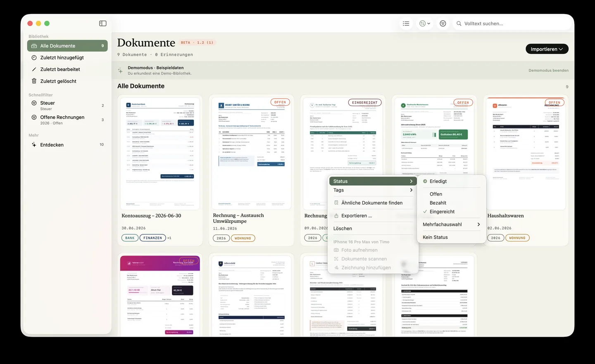
Task: Open the Haushaltswaren document thumbnail
Action: click(526, 154)
